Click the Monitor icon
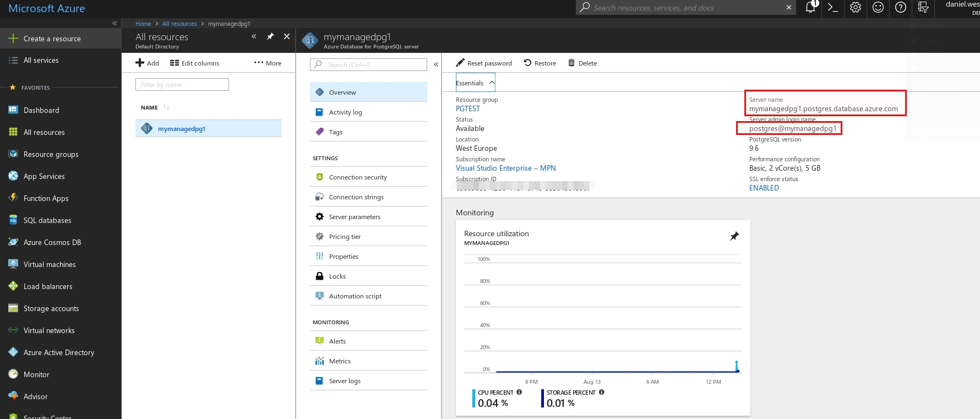This screenshot has height=419, width=980. (x=13, y=374)
